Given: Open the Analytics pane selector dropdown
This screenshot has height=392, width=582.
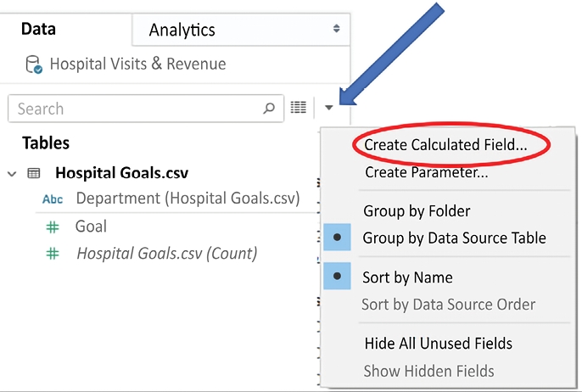Looking at the screenshot, I should (337, 30).
